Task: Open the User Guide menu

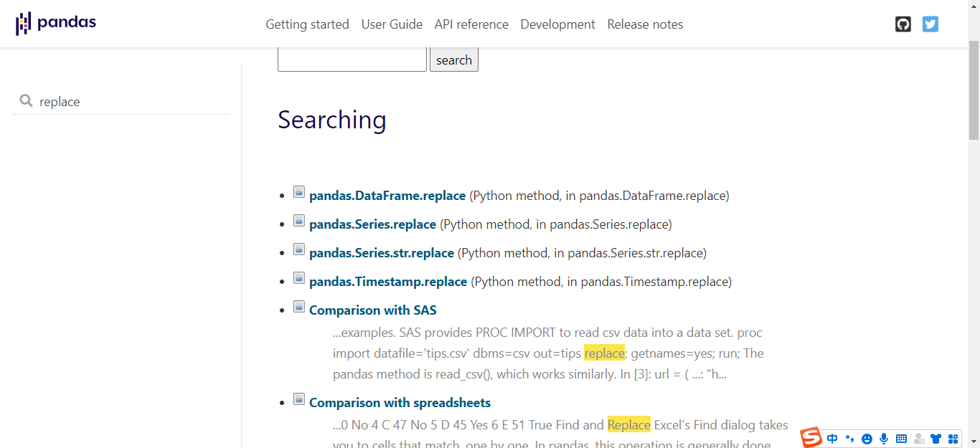Action: tap(392, 24)
